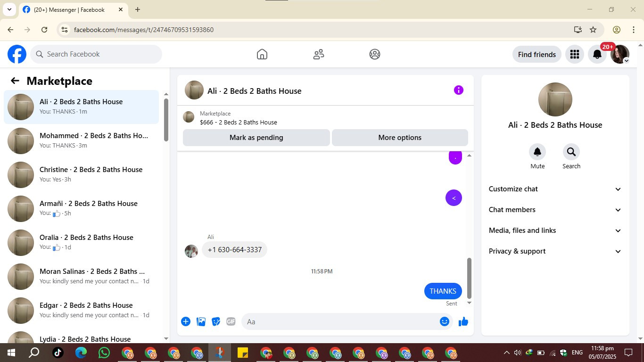Image resolution: width=644 pixels, height=362 pixels.
Task: Open the account profile picture menu
Action: 620,54
